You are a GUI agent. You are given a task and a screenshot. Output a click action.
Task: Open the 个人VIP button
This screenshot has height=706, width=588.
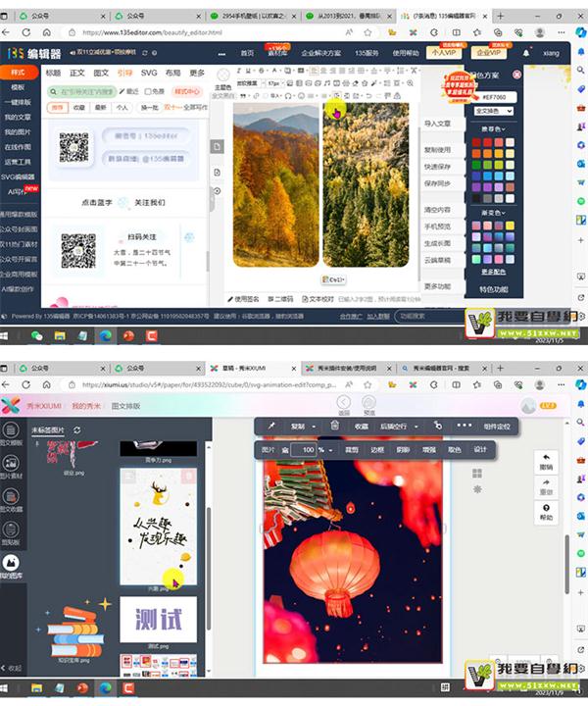(x=444, y=53)
